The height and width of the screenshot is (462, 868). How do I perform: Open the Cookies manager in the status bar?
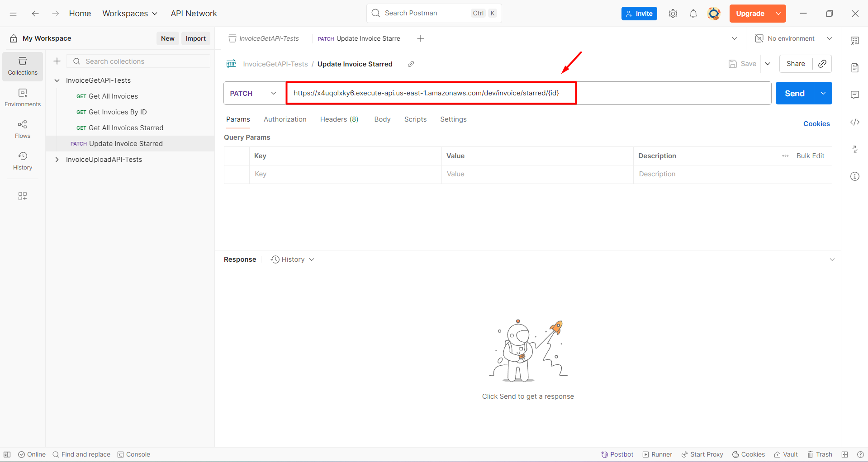748,454
